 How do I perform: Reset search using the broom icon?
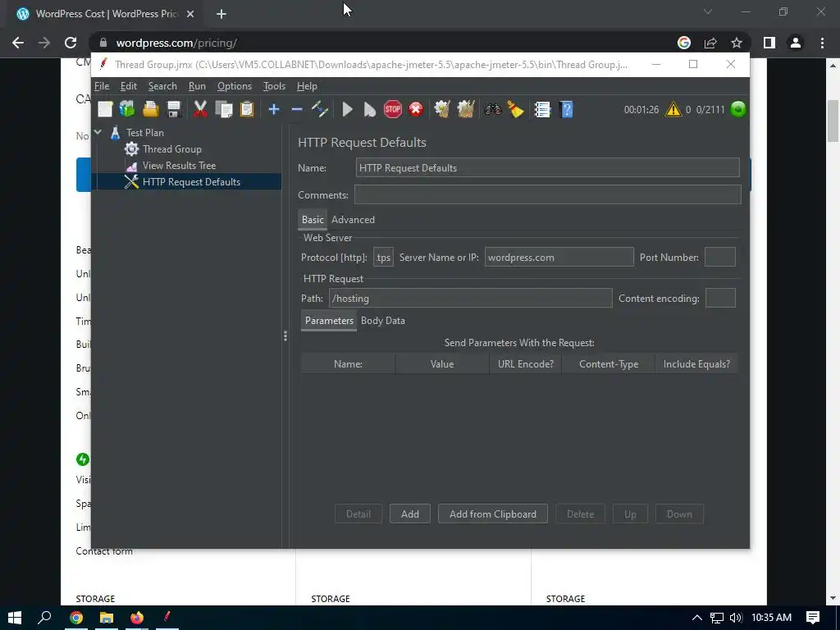click(515, 109)
